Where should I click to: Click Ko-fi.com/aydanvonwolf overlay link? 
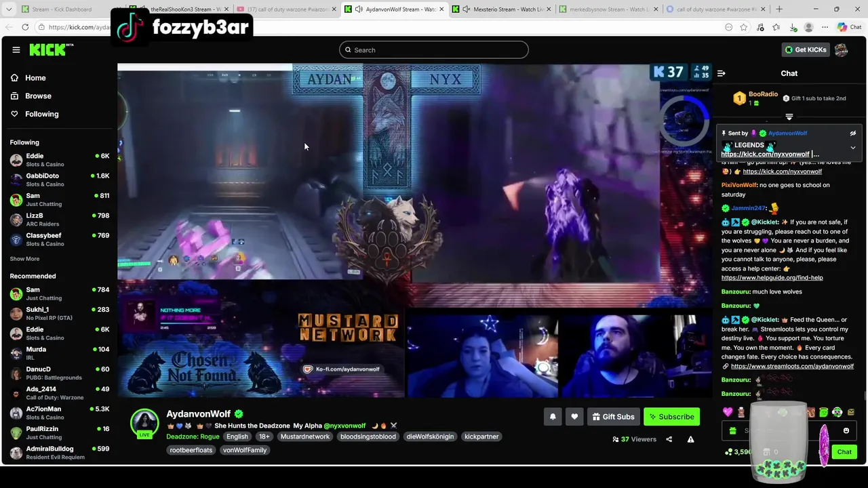tap(341, 369)
